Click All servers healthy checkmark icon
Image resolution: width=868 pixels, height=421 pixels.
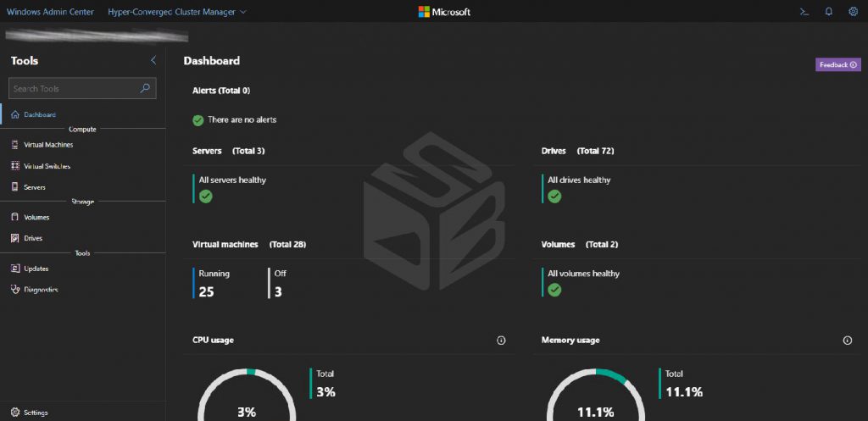pyautogui.click(x=206, y=196)
